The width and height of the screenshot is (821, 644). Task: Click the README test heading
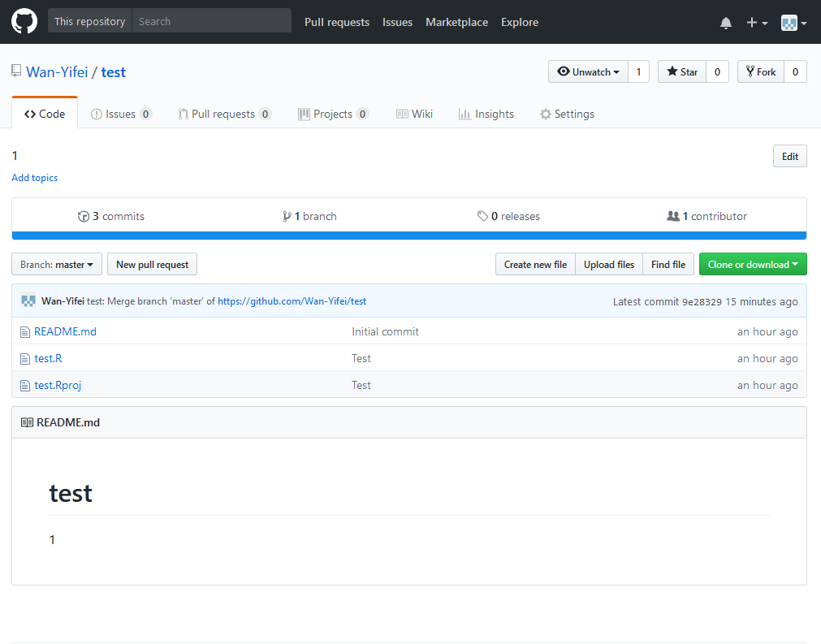pyautogui.click(x=71, y=493)
